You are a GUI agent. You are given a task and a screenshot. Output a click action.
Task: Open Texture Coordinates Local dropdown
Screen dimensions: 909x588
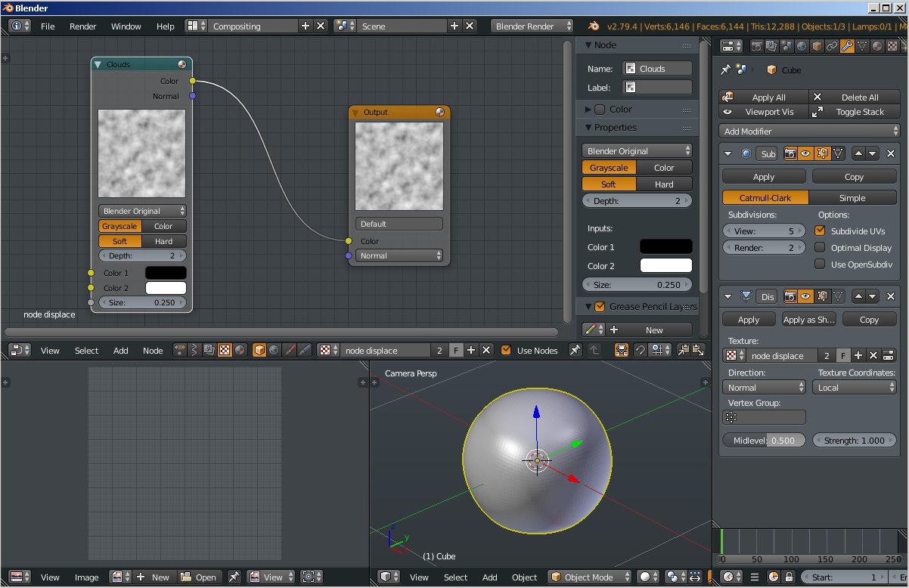point(855,387)
